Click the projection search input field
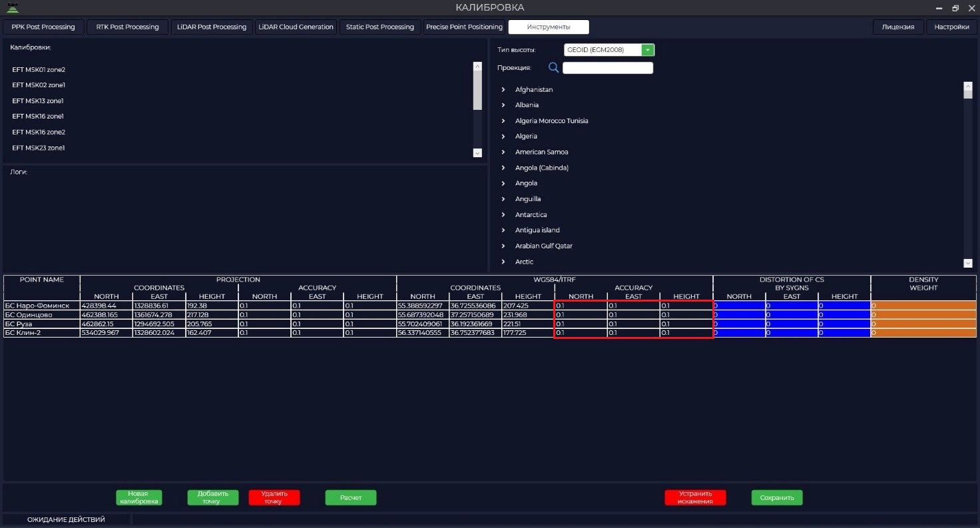 [x=608, y=68]
